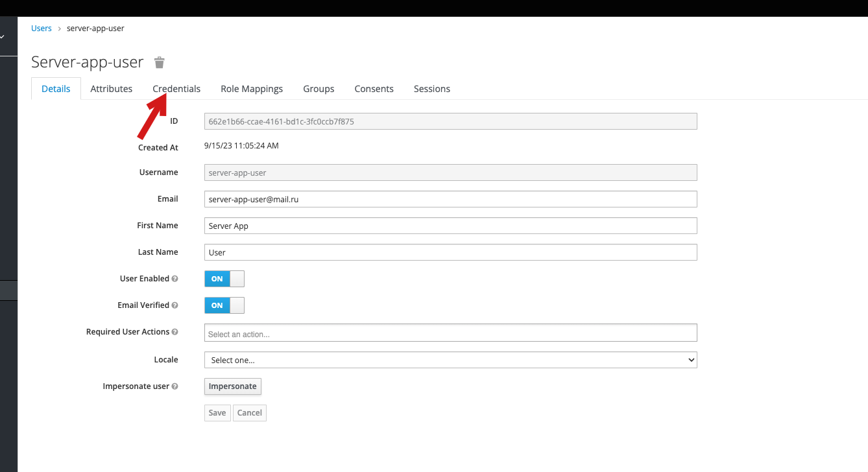Show the Sessions tab
This screenshot has width=868, height=472.
pos(431,89)
